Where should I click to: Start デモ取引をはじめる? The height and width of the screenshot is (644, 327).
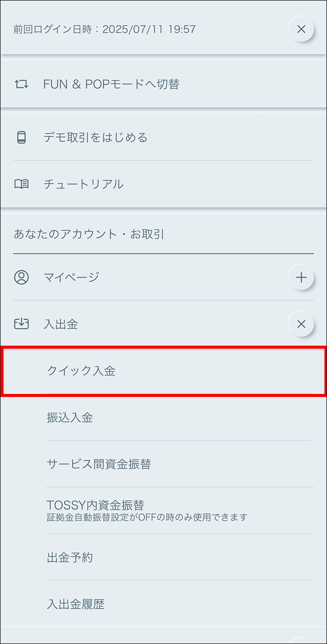pyautogui.click(x=96, y=137)
